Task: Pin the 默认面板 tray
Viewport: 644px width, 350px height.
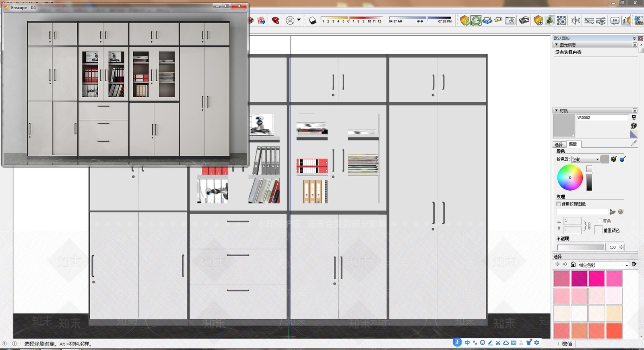Action: pyautogui.click(x=634, y=39)
